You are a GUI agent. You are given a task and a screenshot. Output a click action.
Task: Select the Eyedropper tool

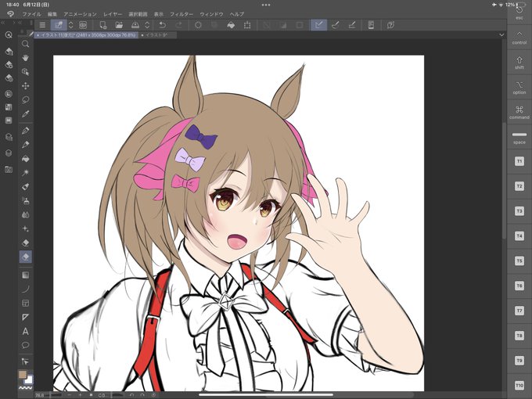point(26,114)
